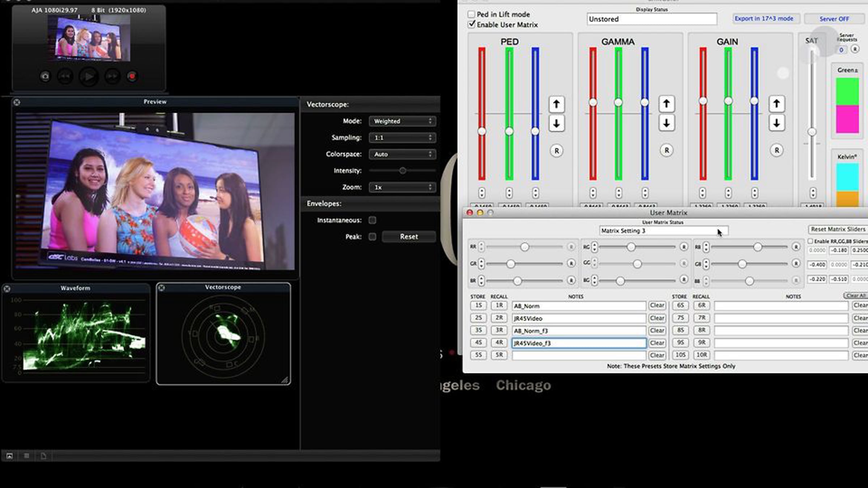Click the GAMMA down arrow button
Image resolution: width=868 pixels, height=488 pixels.
(x=667, y=123)
